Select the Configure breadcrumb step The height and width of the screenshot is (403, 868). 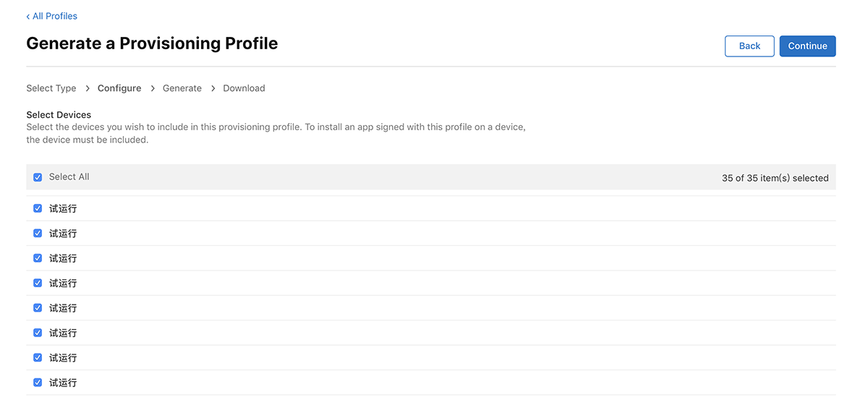[119, 88]
